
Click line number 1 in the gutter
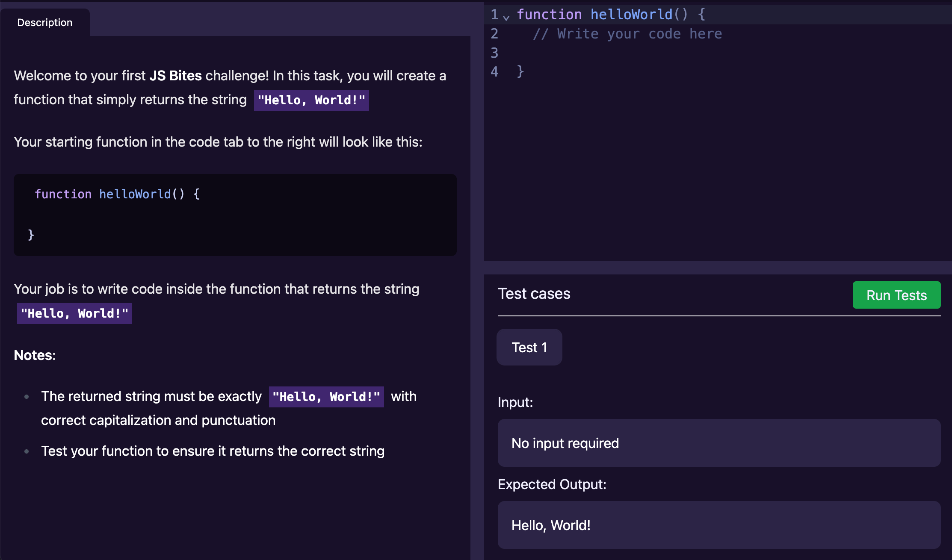pos(494,15)
